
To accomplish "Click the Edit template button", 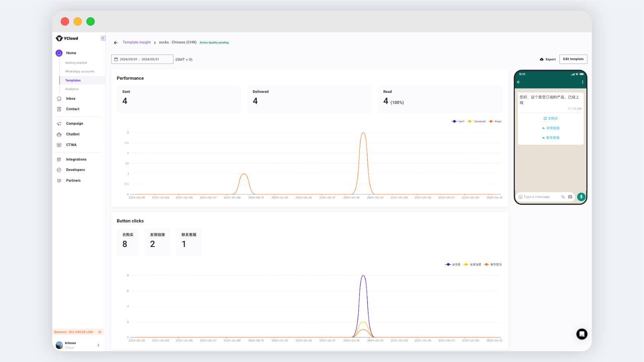I will click(x=573, y=59).
